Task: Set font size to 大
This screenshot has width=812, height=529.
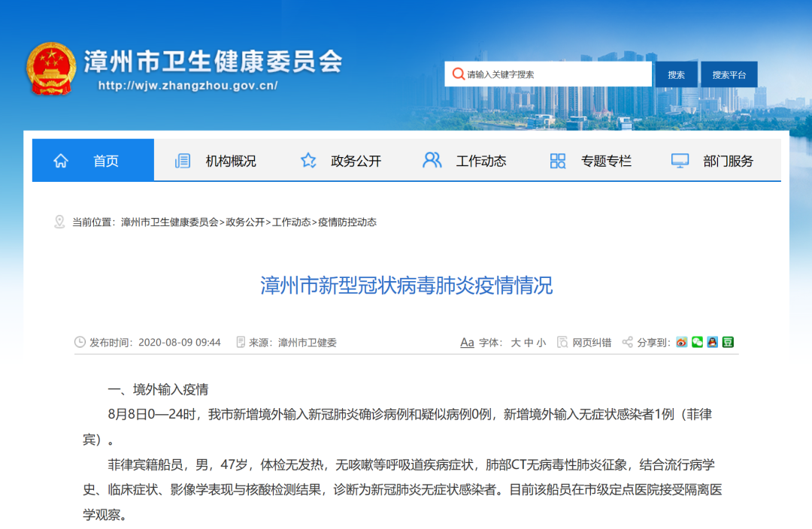Action: click(515, 343)
